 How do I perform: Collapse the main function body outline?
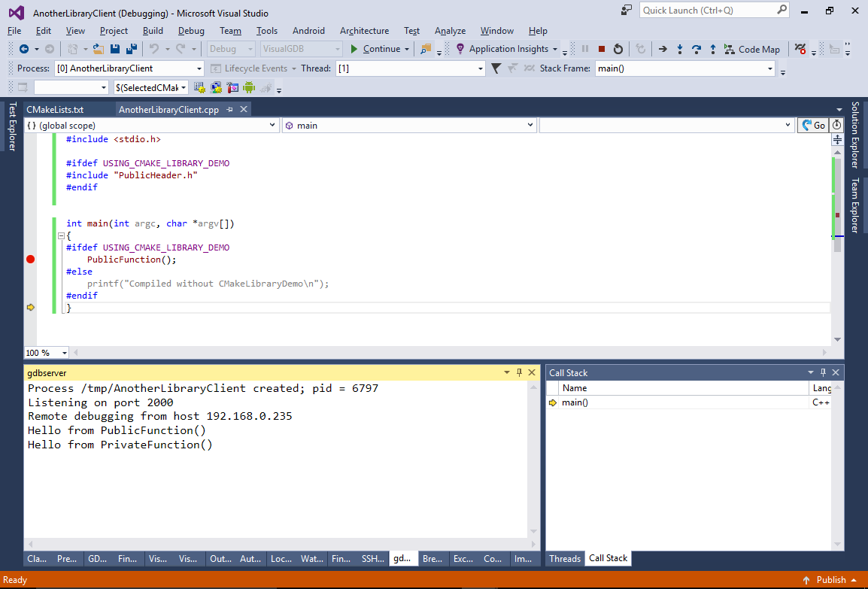click(61, 235)
